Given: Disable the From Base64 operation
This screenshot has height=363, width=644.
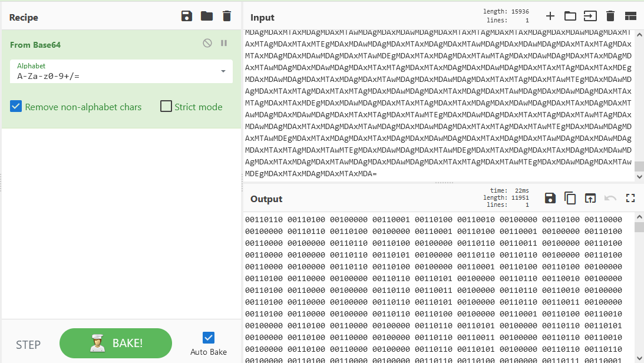Looking at the screenshot, I should pos(207,43).
